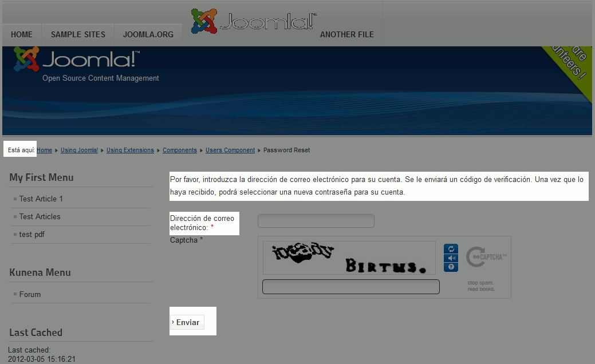Get an audio CAPTCHA challenge
The image size is (595, 364).
click(451, 258)
